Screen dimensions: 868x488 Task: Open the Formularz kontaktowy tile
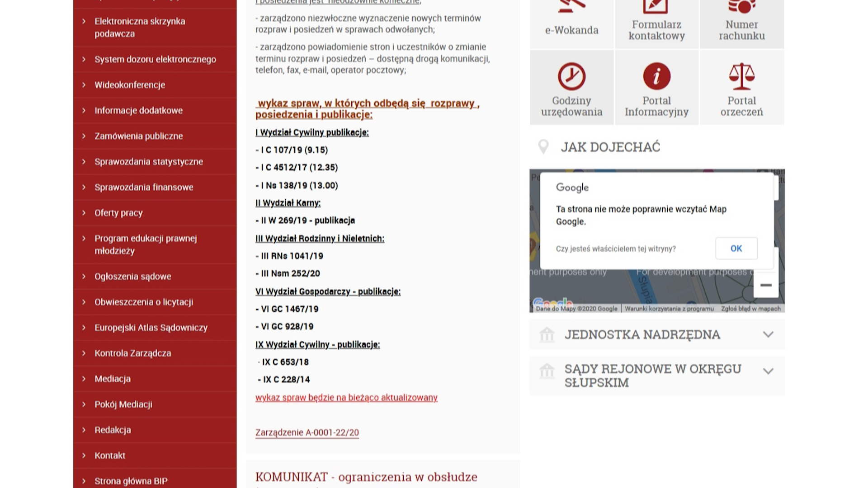coord(656,24)
